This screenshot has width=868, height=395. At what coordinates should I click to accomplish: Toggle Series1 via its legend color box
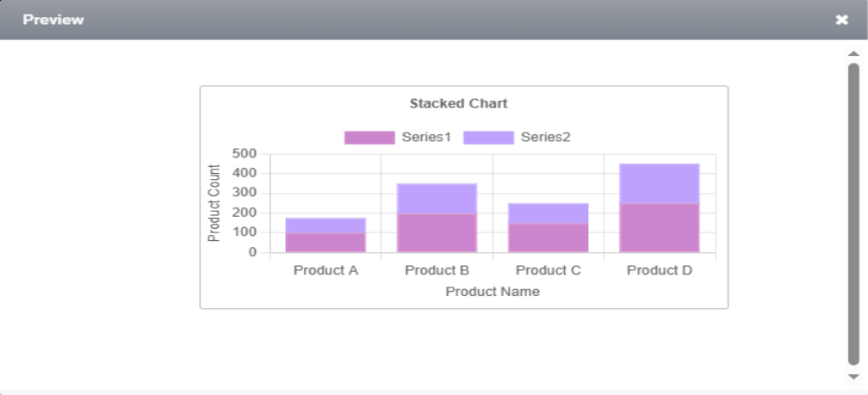[x=369, y=138]
